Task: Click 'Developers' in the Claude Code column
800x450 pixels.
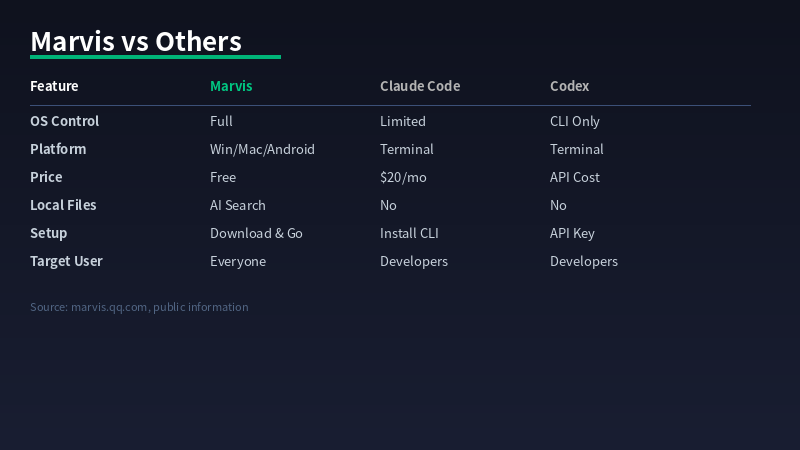Action: 414,262
